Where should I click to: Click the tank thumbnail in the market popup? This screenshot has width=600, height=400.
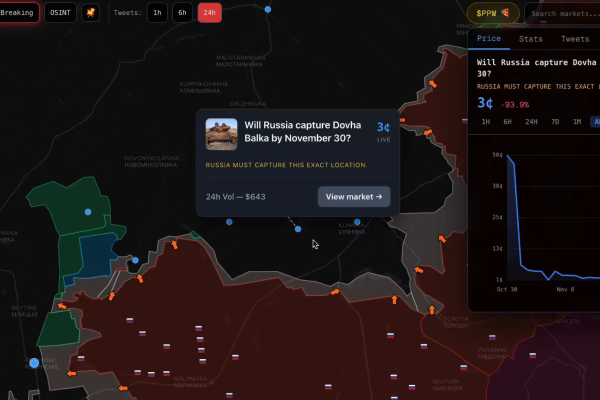click(221, 134)
